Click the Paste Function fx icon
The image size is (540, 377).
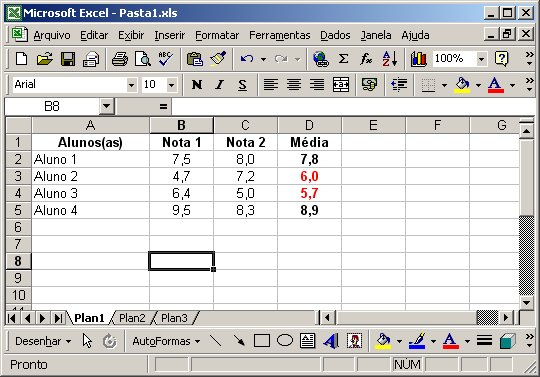(x=366, y=59)
